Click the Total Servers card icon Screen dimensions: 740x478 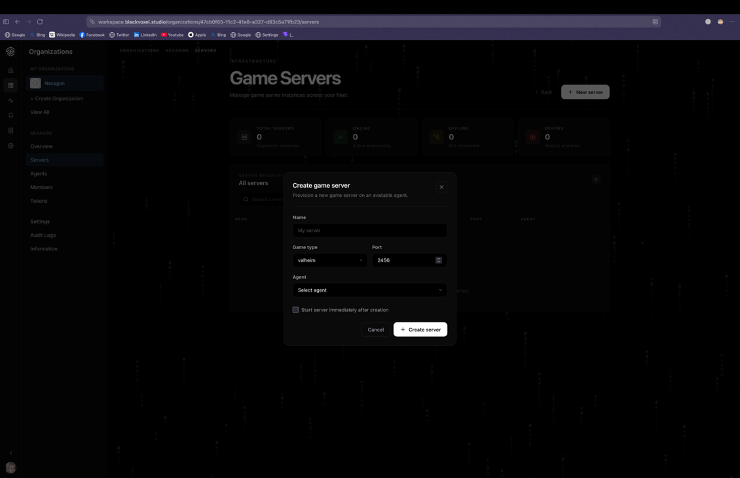244,137
